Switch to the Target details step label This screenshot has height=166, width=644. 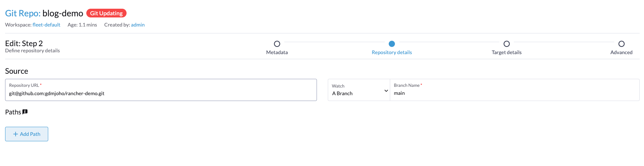[x=507, y=52]
